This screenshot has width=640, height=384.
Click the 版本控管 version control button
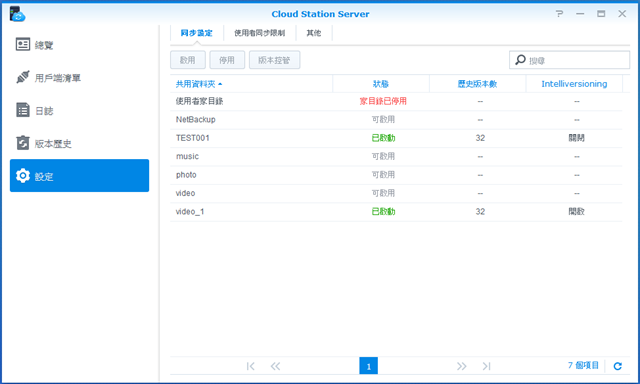pyautogui.click(x=274, y=60)
